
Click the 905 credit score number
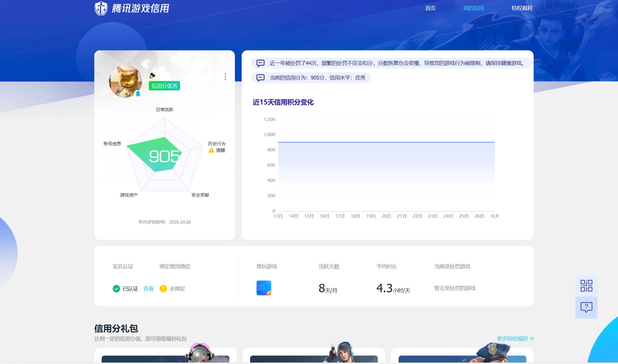164,157
